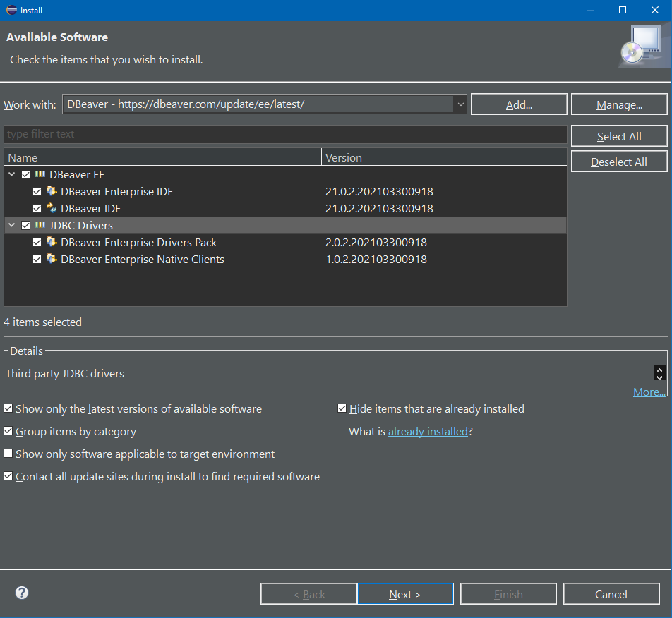Image resolution: width=672 pixels, height=618 pixels.
Task: Close the Install dialog window
Action: pyautogui.click(x=655, y=10)
